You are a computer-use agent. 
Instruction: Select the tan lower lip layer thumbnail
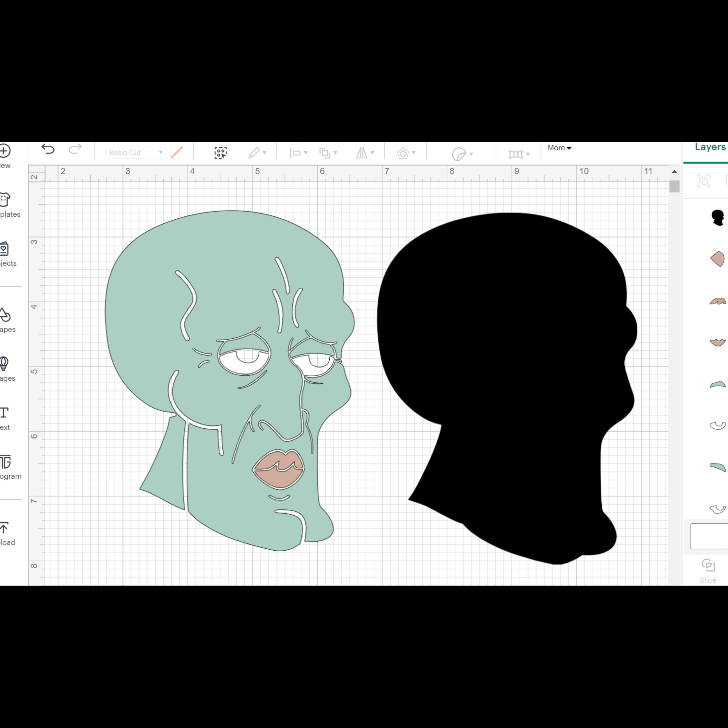(x=718, y=342)
